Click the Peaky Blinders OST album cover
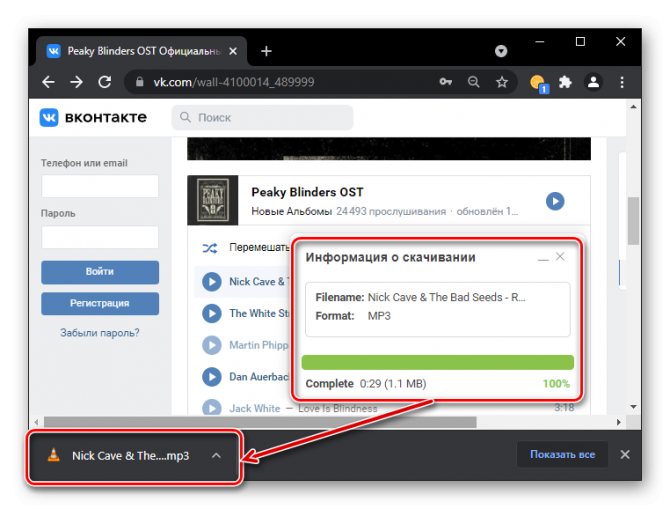 pos(212,200)
